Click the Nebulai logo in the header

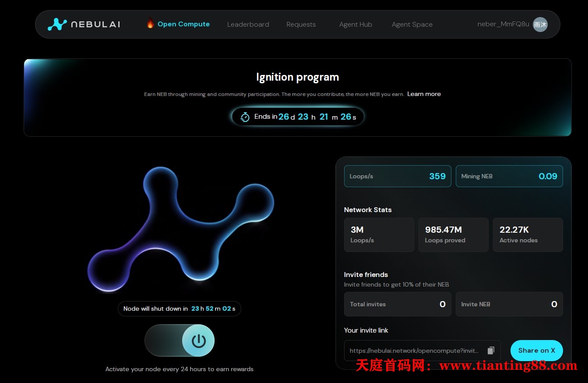(84, 25)
